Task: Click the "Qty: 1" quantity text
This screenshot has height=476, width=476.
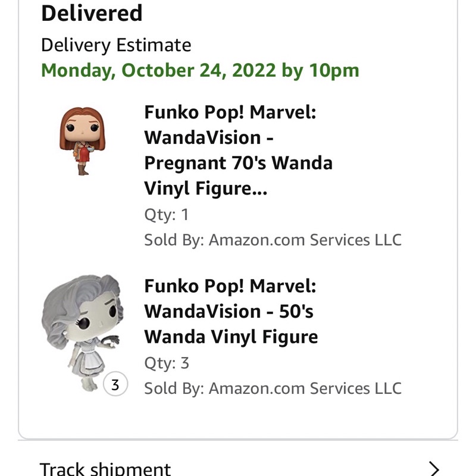Action: [166, 214]
